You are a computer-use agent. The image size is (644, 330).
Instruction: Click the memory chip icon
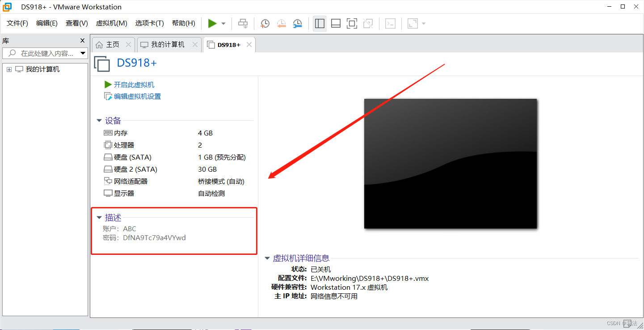(x=108, y=133)
